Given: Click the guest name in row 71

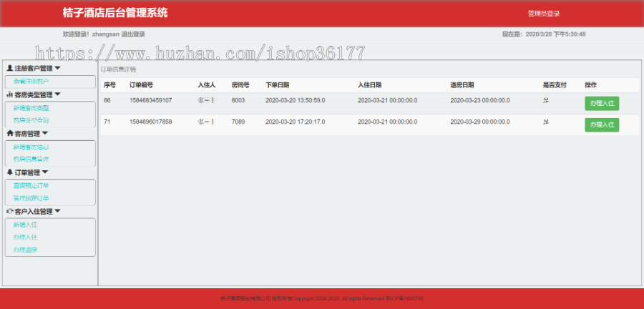Looking at the screenshot, I should 206,122.
